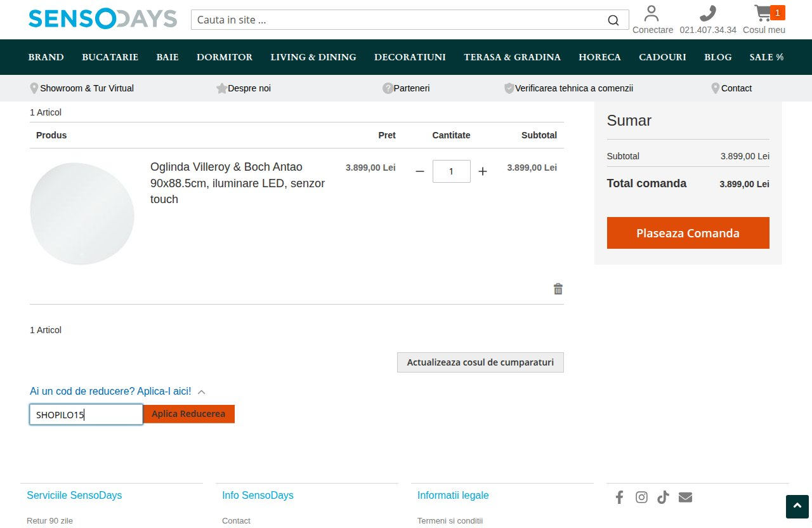812x528 pixels.
Task: Open the Oglinda Villeroy & Boch product link
Action: click(x=237, y=183)
